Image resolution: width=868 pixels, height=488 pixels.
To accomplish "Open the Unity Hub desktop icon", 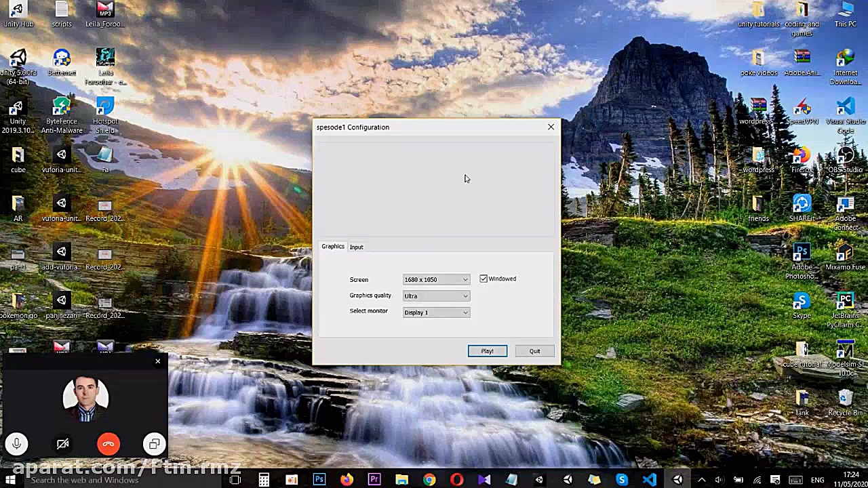I will (18, 15).
